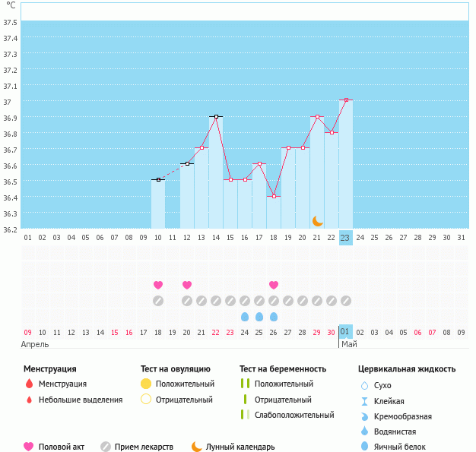Image resolution: width=476 pixels, height=452 pixels.
Task: Click the Яичный белок legend drop icon
Action: 364,447
